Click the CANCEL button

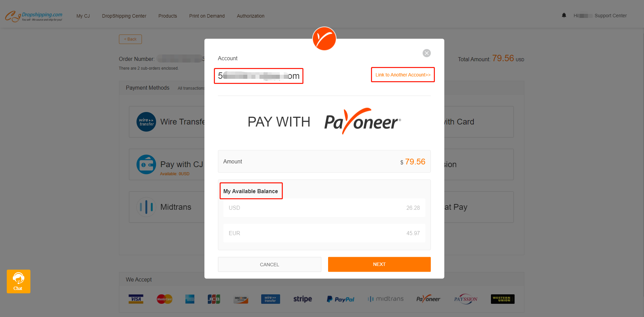point(270,264)
